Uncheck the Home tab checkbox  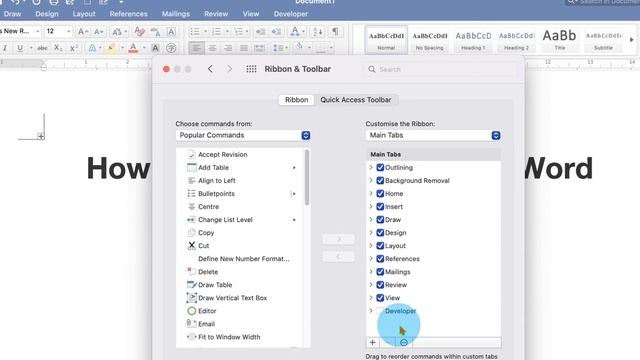coord(380,193)
